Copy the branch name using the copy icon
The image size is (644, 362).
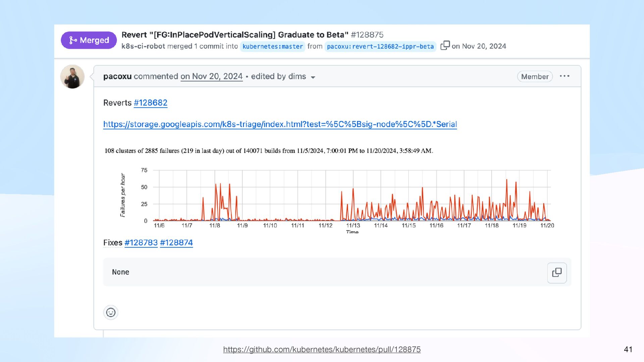(445, 45)
